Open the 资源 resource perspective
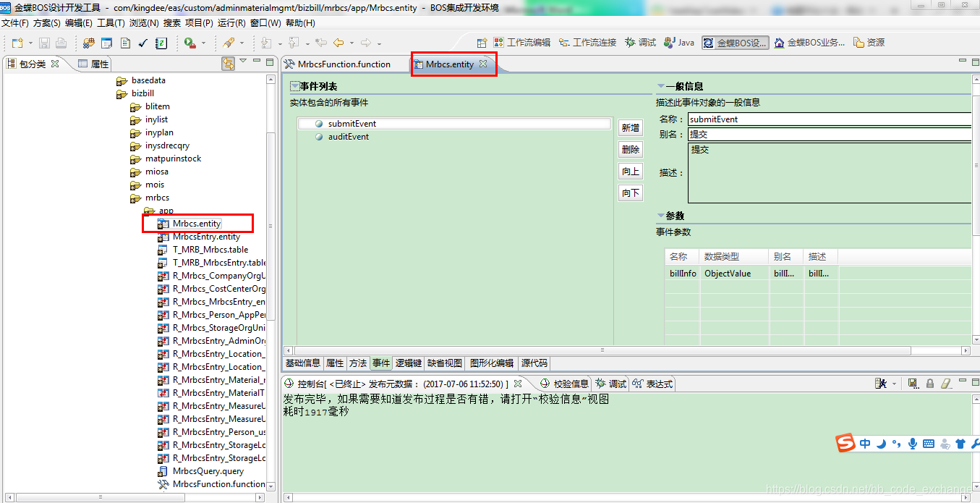This screenshot has height=503, width=980. tap(869, 43)
